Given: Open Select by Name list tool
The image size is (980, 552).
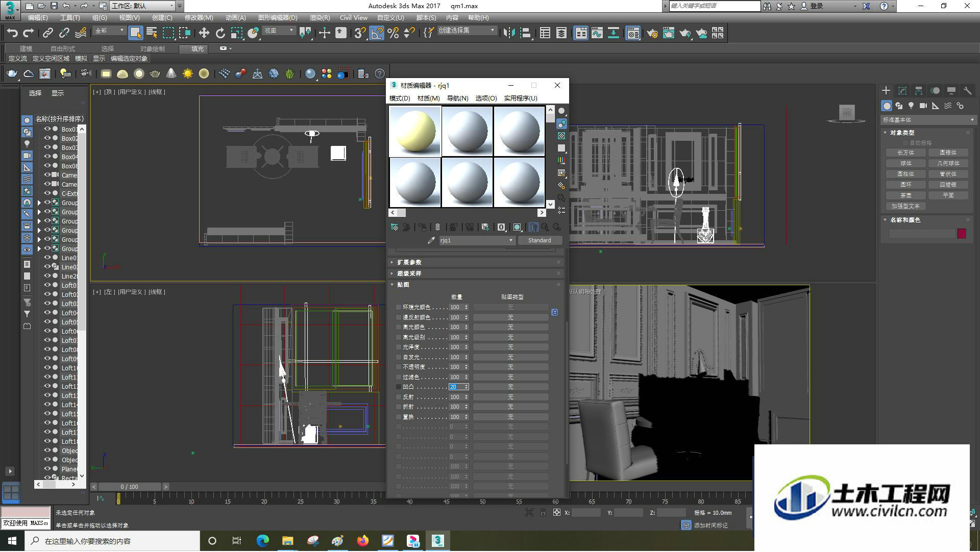Looking at the screenshot, I should (152, 33).
